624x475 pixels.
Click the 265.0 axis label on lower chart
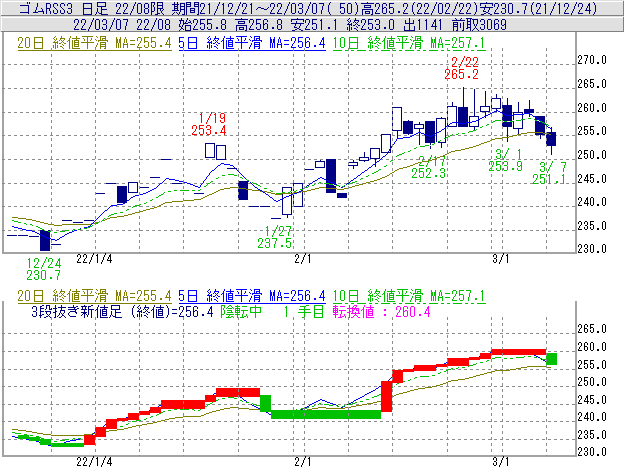coord(592,329)
